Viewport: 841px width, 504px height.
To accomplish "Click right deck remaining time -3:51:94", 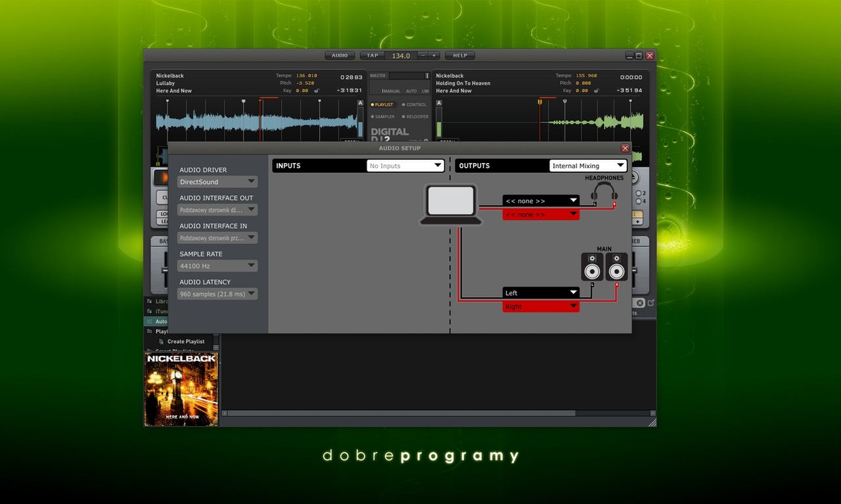I will [x=629, y=91].
